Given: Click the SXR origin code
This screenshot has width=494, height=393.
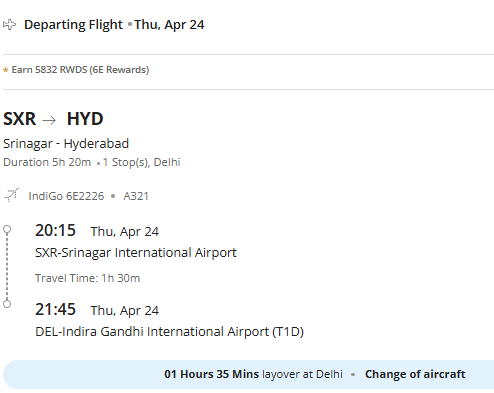Looking at the screenshot, I should [x=19, y=119].
